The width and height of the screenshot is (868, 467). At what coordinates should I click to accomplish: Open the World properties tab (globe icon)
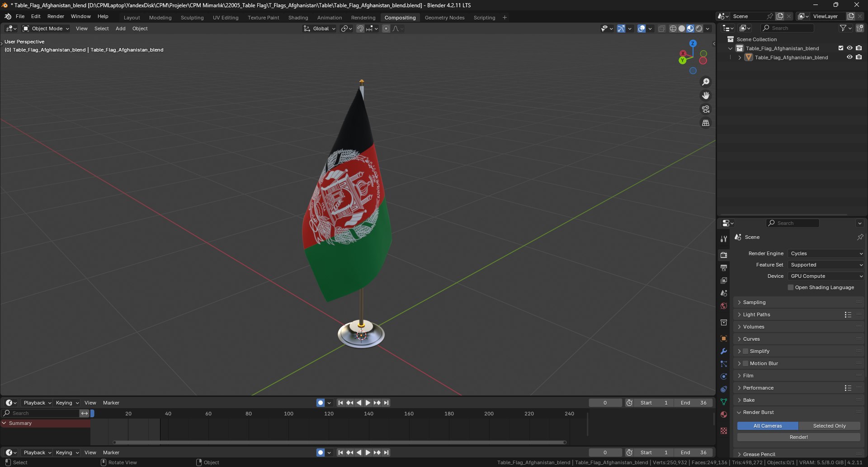724,306
